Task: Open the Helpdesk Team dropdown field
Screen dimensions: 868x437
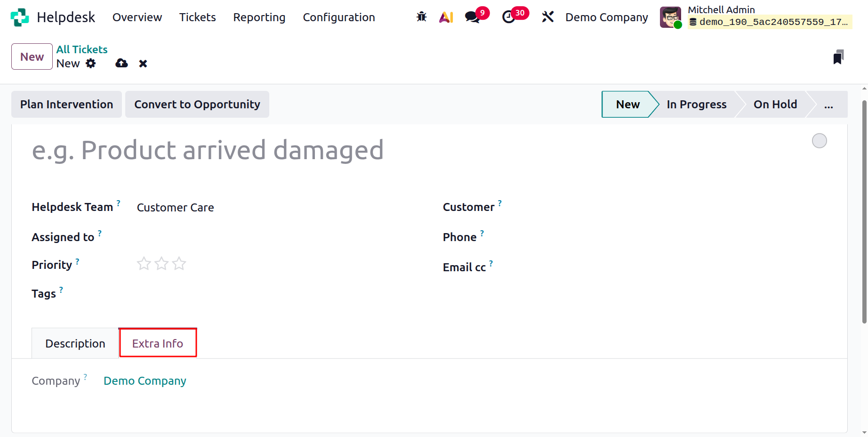Action: click(x=276, y=208)
